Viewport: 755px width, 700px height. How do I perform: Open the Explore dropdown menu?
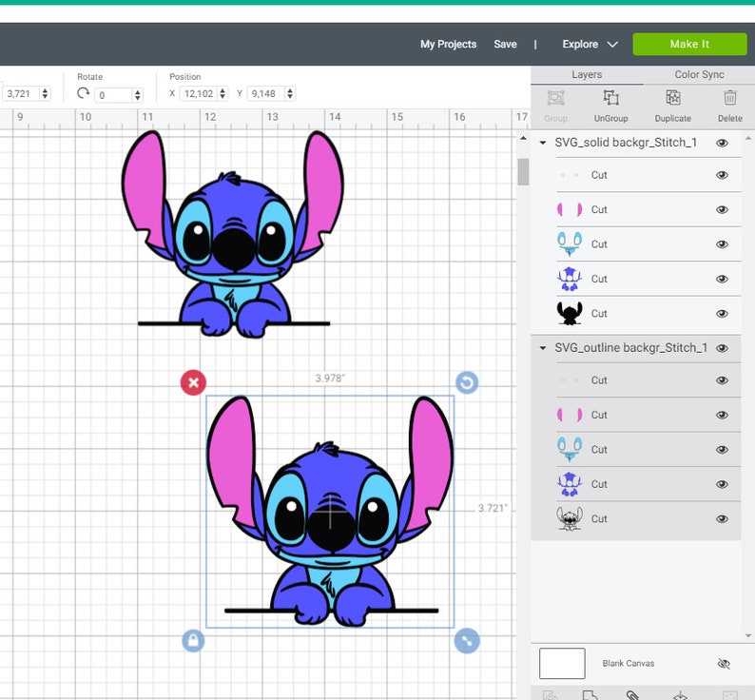[x=590, y=45]
